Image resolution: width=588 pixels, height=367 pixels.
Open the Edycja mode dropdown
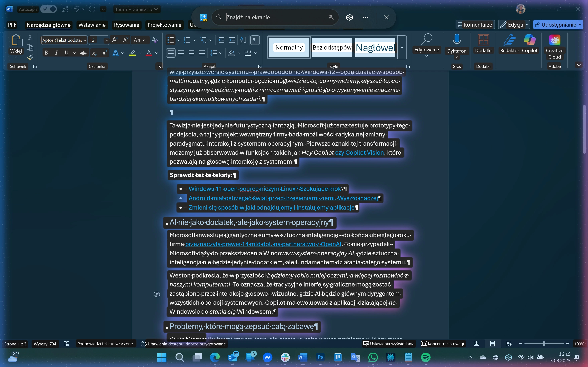click(x=514, y=25)
